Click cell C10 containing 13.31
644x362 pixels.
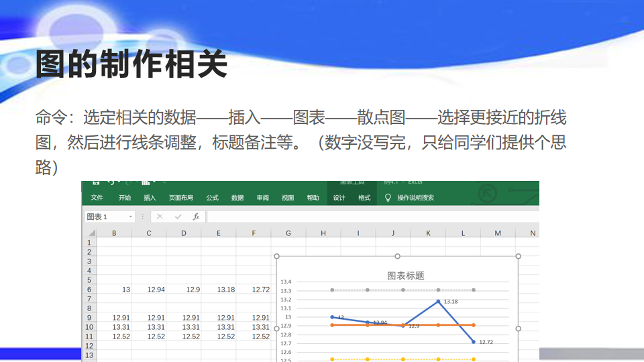[149, 327]
